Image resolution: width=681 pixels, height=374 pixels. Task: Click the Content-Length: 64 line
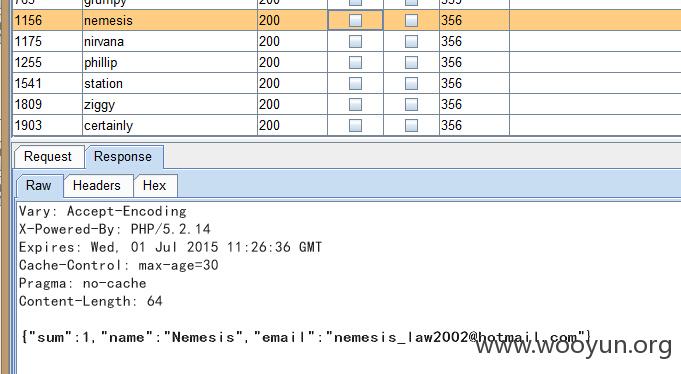(x=91, y=301)
